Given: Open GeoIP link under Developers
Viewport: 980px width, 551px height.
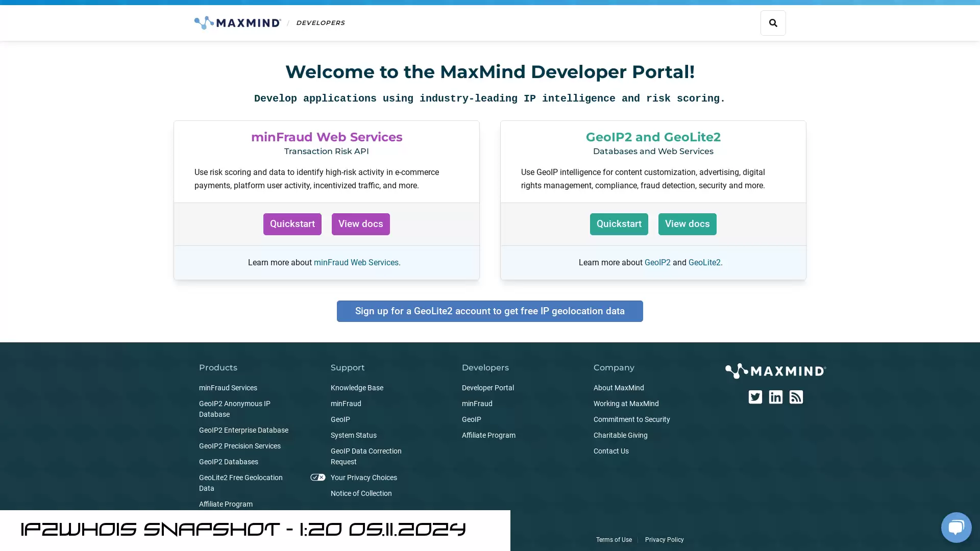Looking at the screenshot, I should [x=471, y=419].
